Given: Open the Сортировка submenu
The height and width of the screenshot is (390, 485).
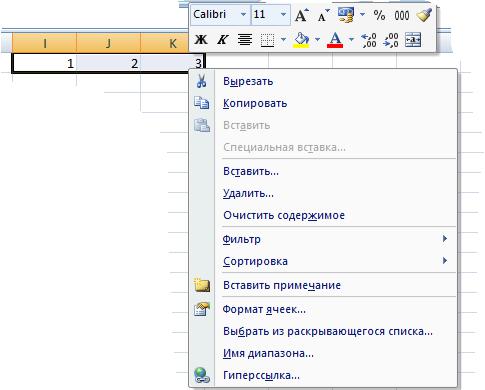Looking at the screenshot, I should 323,261.
